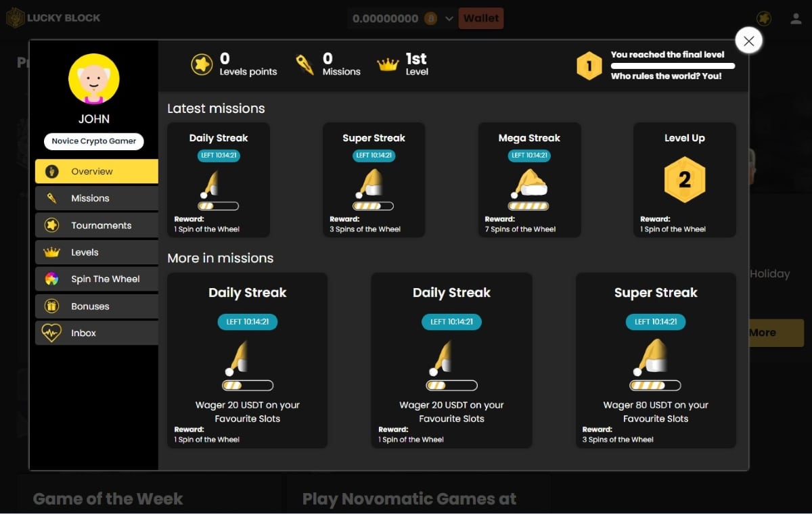812x514 pixels.
Task: Click JOHN's avatar picture
Action: tap(94, 78)
